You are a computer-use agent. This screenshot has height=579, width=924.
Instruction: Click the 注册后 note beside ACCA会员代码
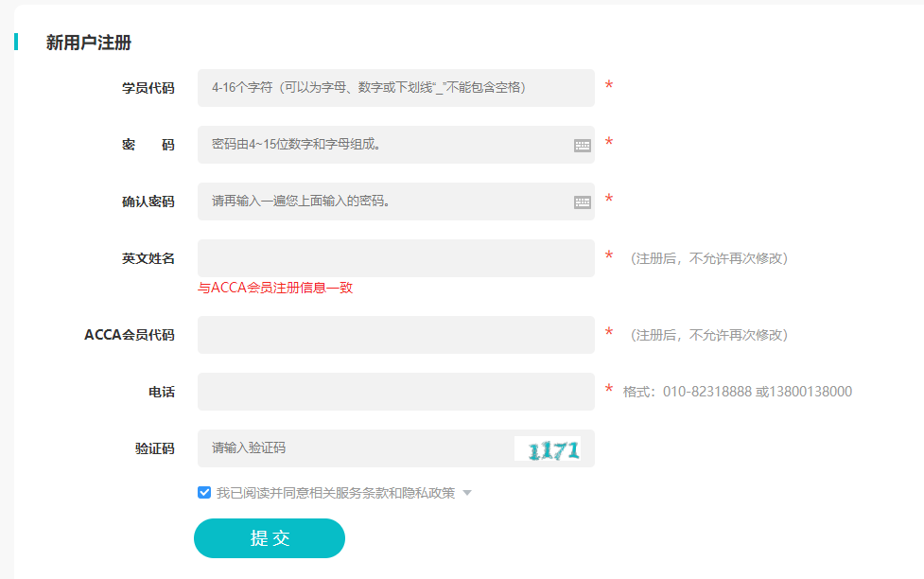(x=709, y=335)
